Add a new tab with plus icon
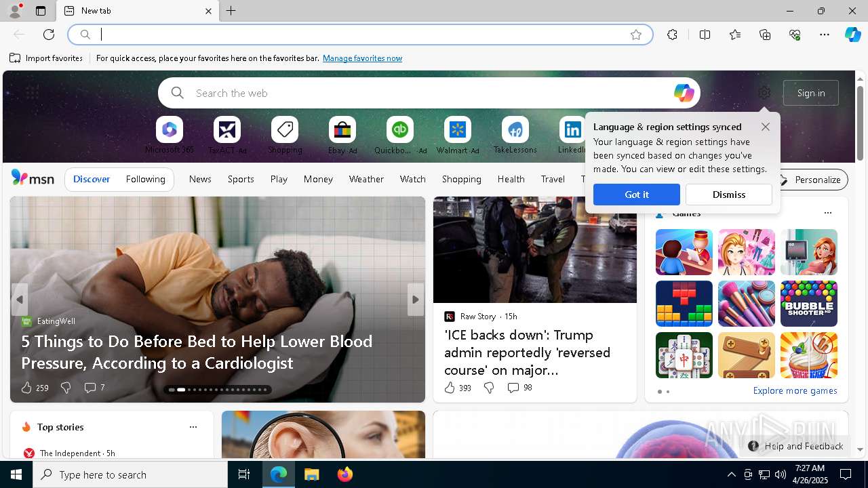The height and width of the screenshot is (488, 868). point(231,11)
